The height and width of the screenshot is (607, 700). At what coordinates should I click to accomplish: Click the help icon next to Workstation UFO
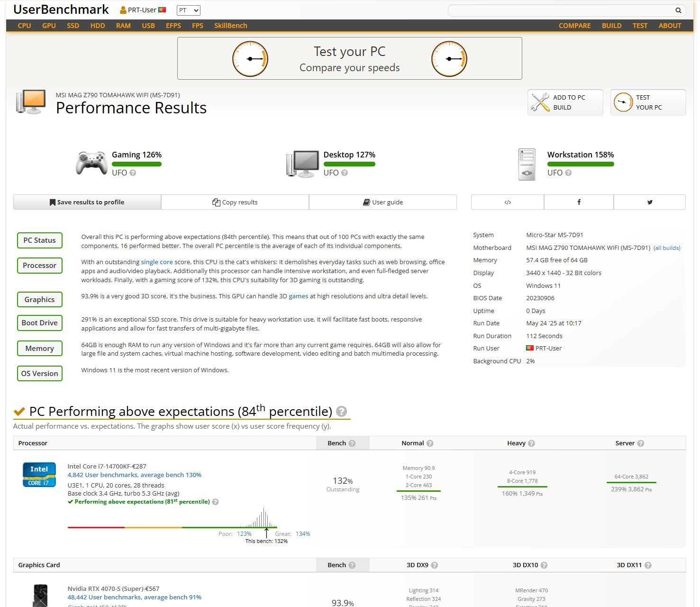[568, 173]
